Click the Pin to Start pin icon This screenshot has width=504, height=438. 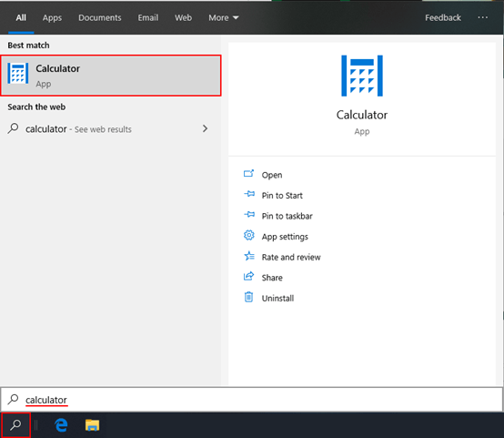coord(249,194)
